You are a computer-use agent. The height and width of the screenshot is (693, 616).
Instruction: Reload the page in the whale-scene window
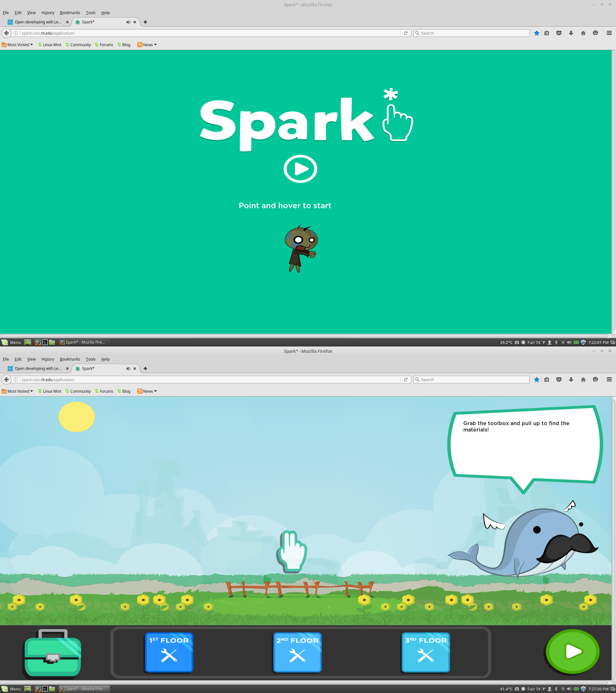[x=406, y=380]
